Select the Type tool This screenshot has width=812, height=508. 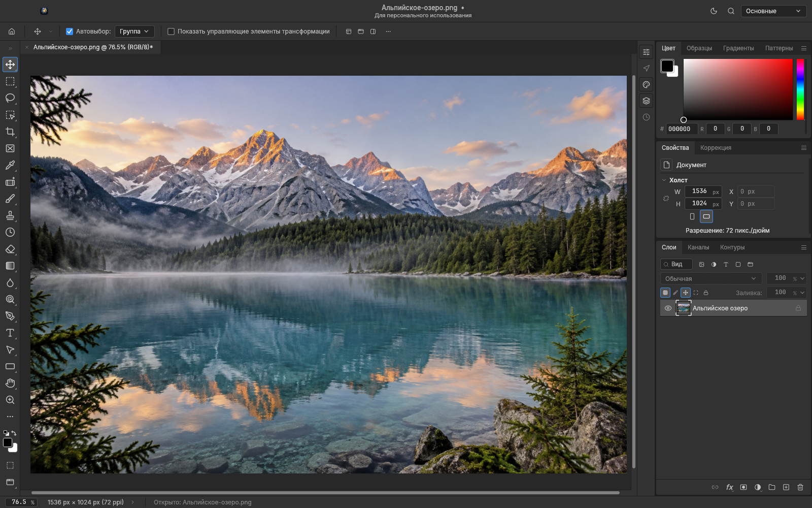pos(10,333)
